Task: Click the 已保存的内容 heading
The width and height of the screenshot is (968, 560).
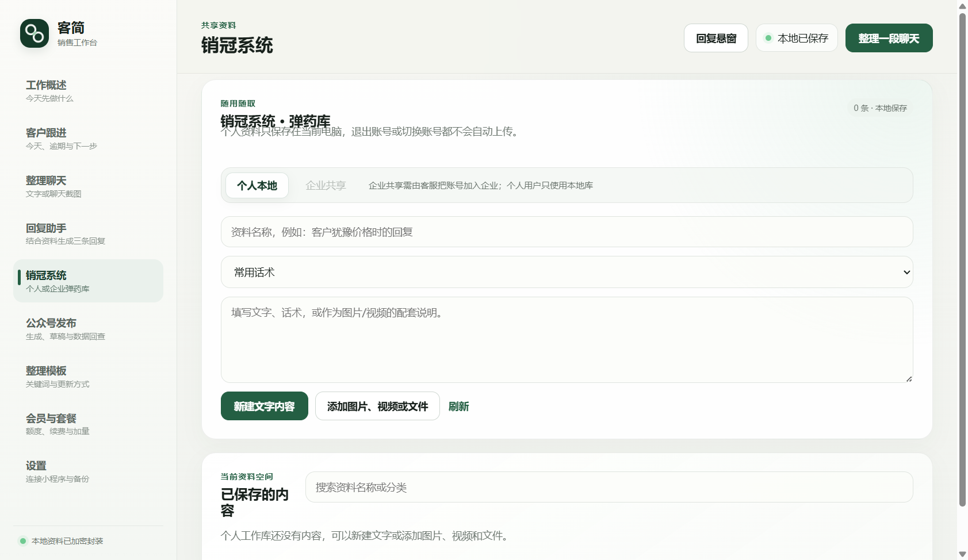Action: pyautogui.click(x=255, y=503)
